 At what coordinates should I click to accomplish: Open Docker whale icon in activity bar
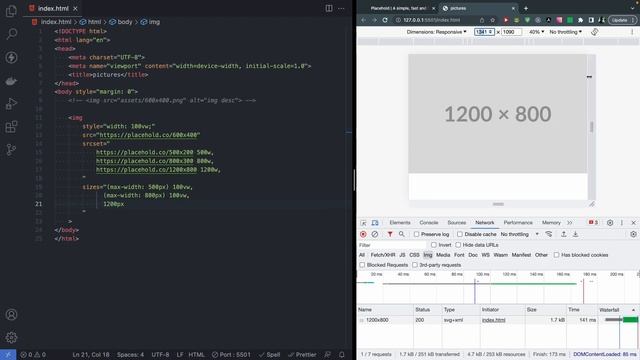pos(11,80)
